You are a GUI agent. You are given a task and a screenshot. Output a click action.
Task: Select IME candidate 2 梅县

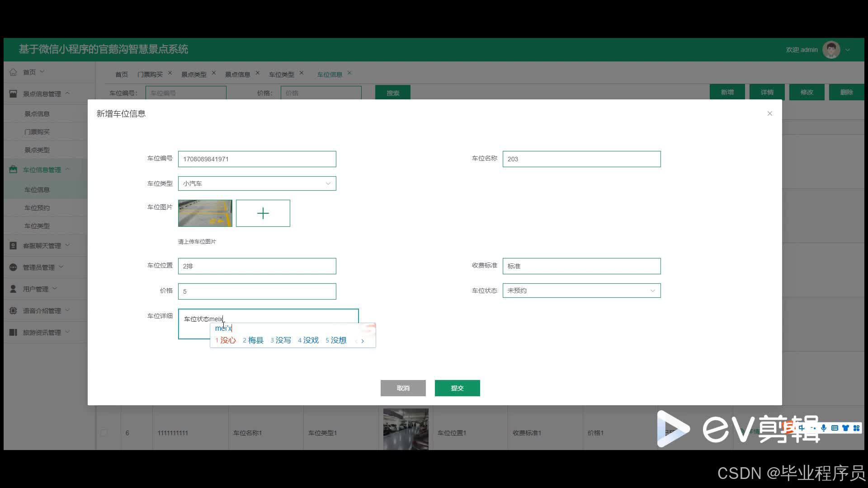253,340
